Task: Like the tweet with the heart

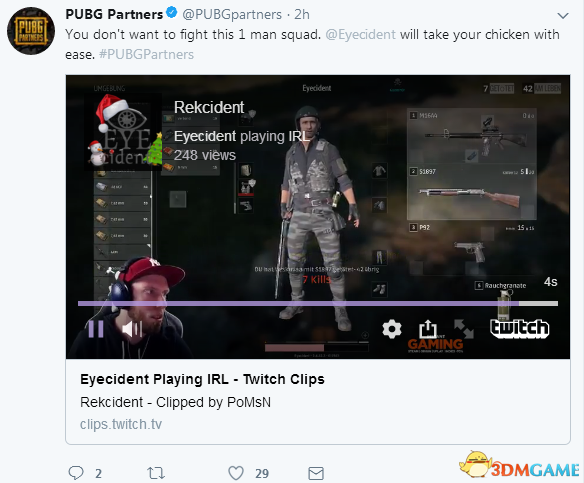Action: coord(236,473)
